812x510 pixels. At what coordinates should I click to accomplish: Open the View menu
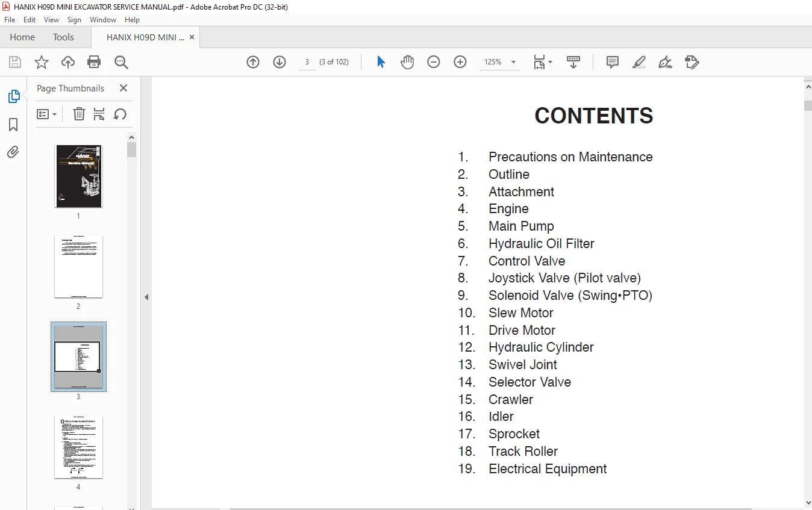[x=51, y=20]
